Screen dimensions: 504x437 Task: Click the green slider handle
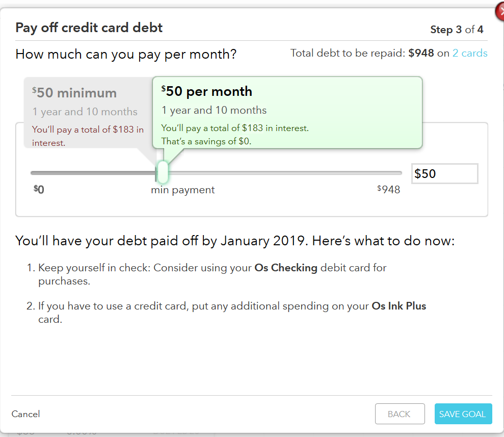coord(162,172)
